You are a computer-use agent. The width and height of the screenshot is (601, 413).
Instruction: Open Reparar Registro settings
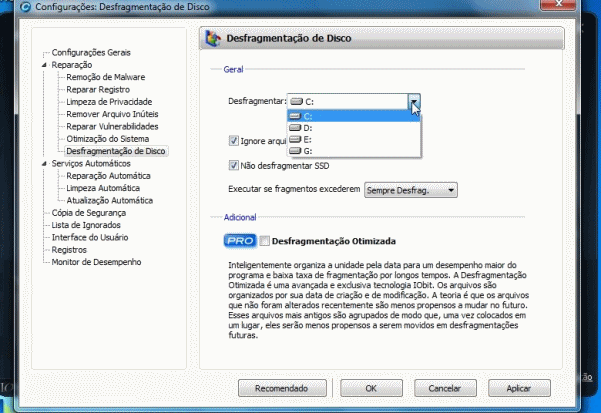click(x=98, y=89)
